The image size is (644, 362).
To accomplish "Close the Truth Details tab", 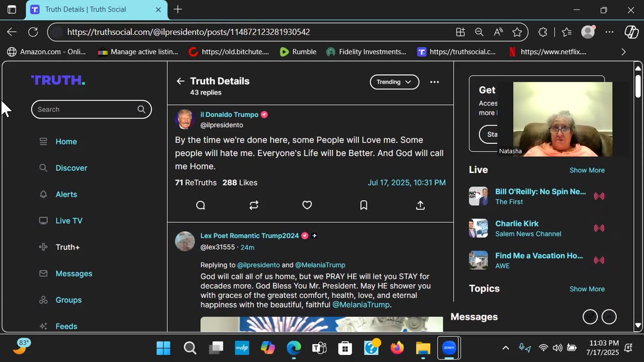I will tap(158, 10).
